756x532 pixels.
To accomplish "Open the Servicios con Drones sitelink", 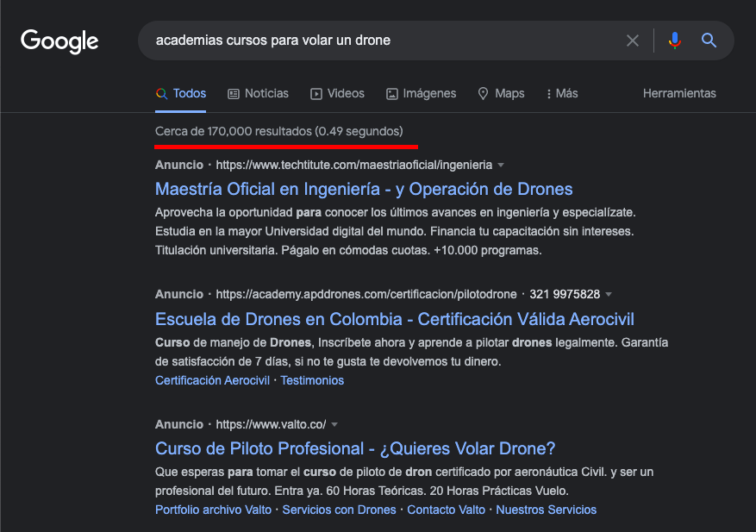I will (339, 510).
